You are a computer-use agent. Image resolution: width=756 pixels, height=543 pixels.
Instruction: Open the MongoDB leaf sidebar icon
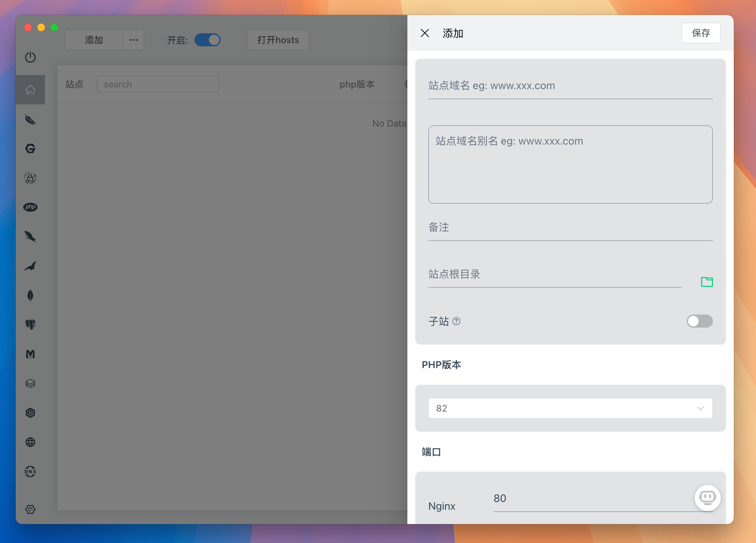30,295
